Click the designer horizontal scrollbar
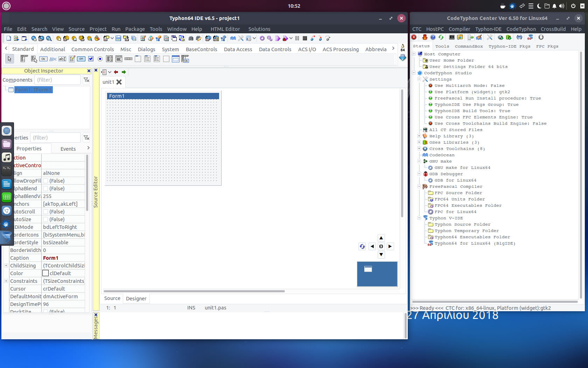588x368 pixels. pyautogui.click(x=194, y=291)
